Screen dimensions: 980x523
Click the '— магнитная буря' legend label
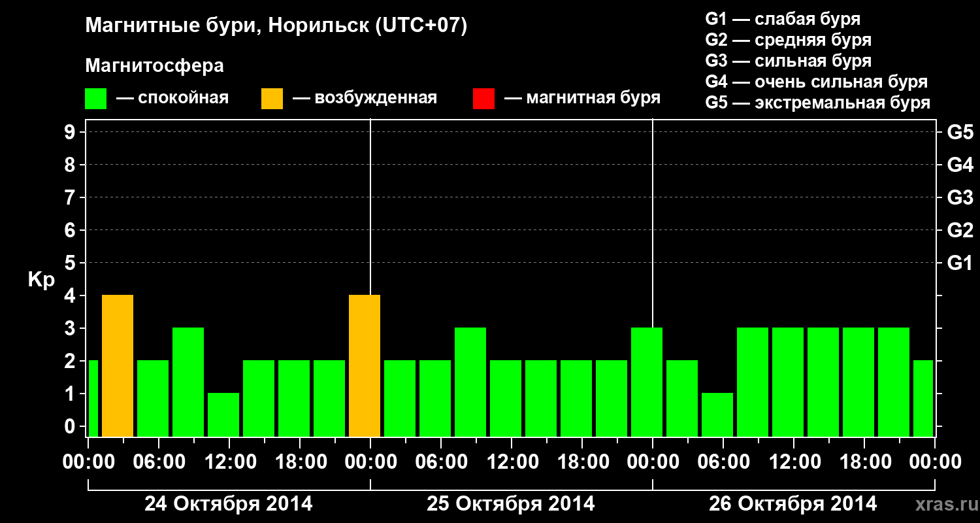tap(583, 99)
